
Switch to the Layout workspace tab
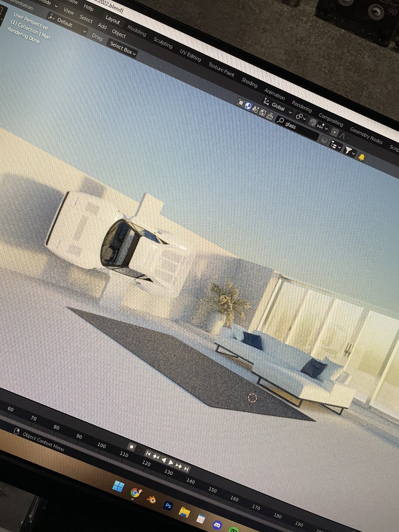(113, 20)
